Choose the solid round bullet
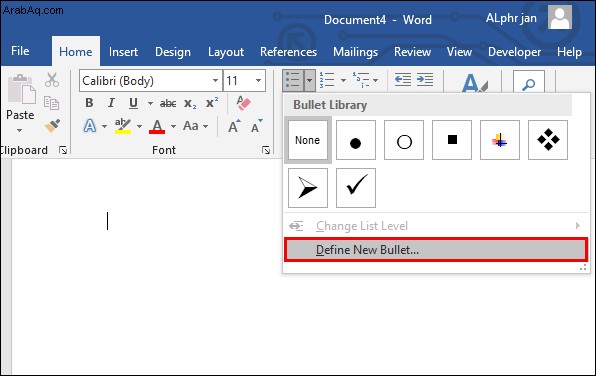Image resolution: width=596 pixels, height=376 pixels. coord(356,140)
